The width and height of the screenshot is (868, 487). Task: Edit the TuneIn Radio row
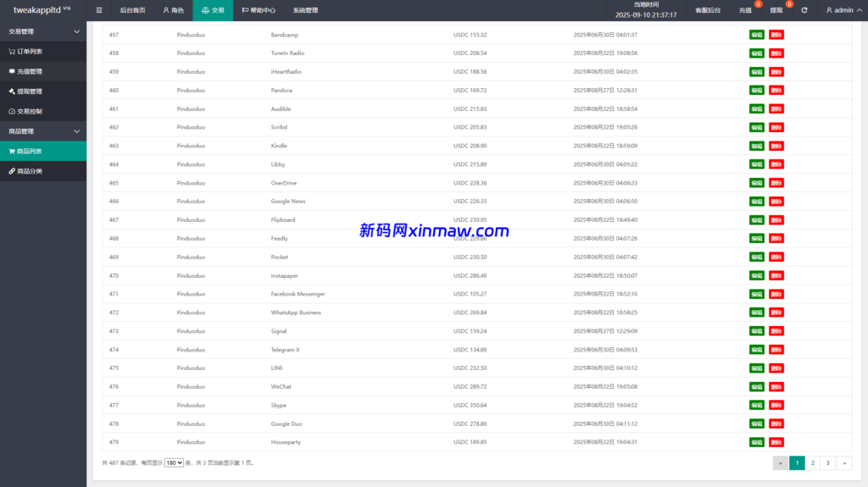[756, 53]
